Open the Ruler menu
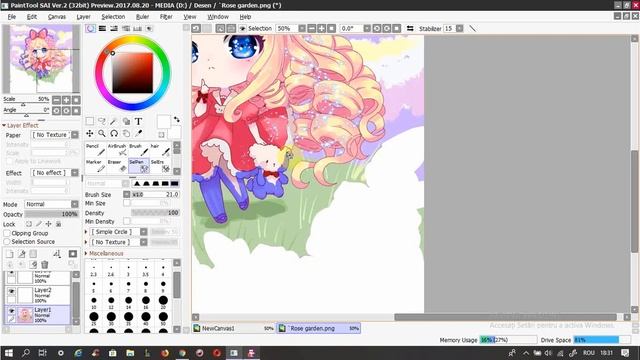This screenshot has width=640, height=360. 142,17
